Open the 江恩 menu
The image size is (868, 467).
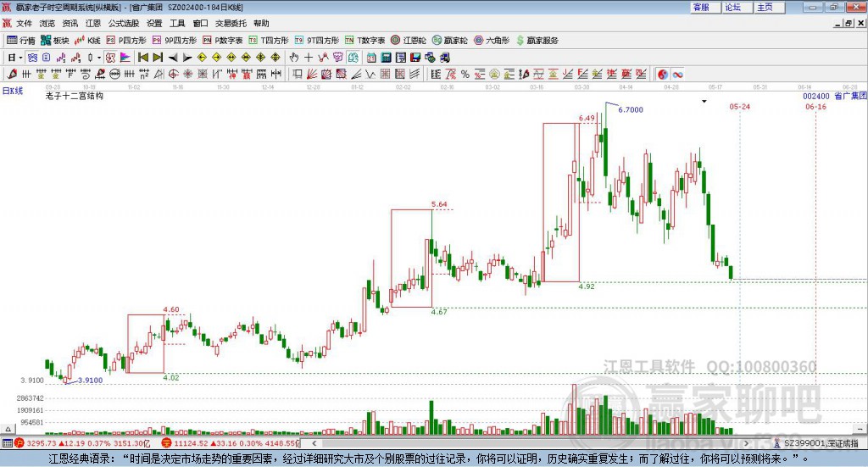93,23
